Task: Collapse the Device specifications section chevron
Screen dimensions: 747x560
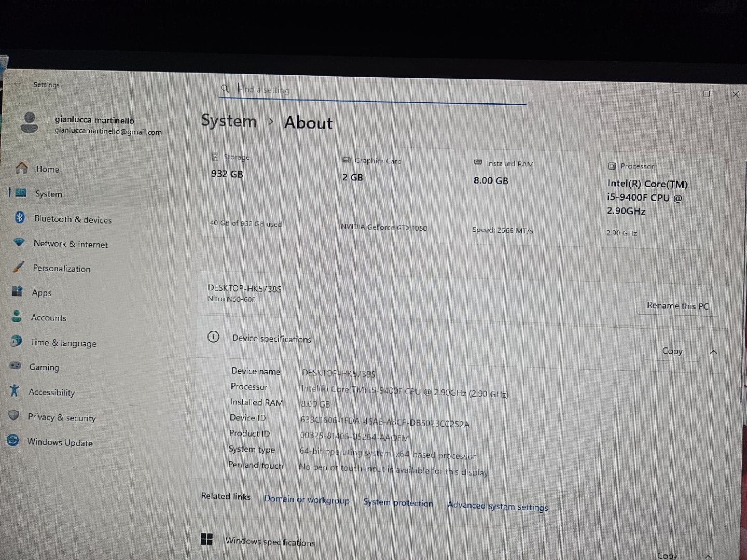Action: pyautogui.click(x=713, y=352)
